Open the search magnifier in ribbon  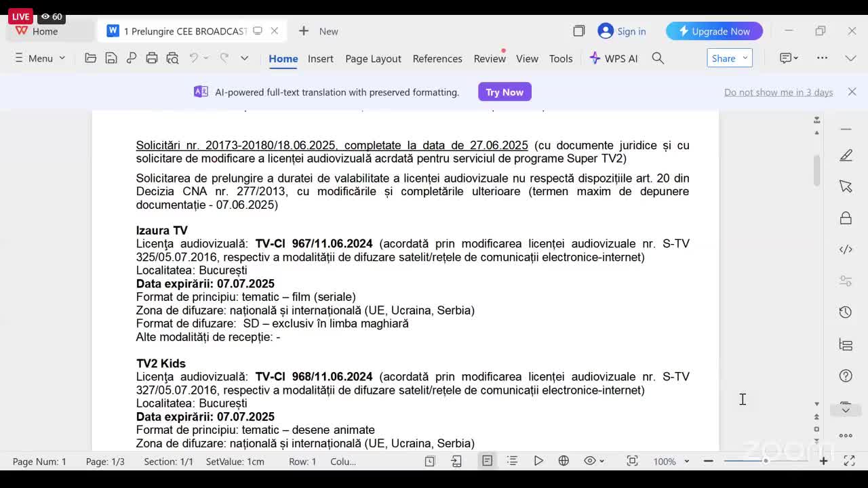658,58
